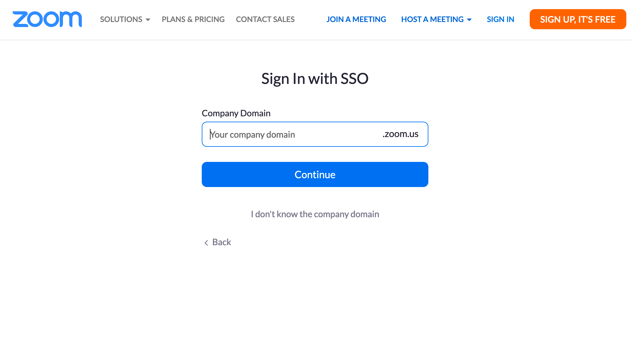
Task: Click the Sign In with SSO heading
Action: tap(315, 79)
